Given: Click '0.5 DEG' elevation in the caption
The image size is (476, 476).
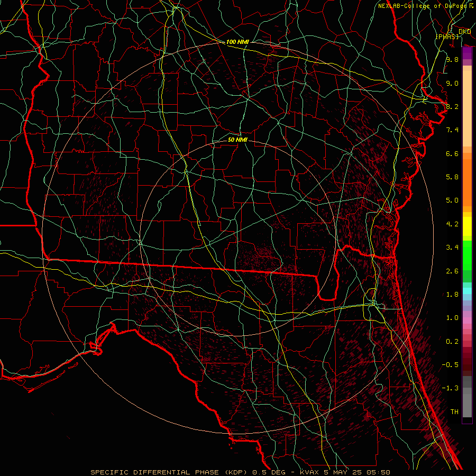Looking at the screenshot, I should tap(269, 472).
